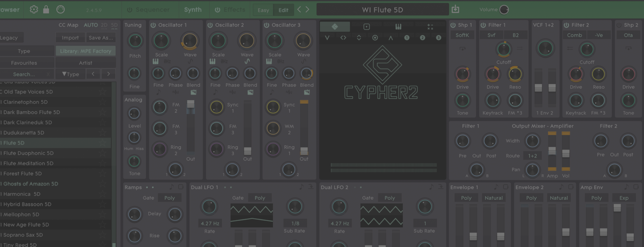Screen dimensions: 644x247
Task: Click the lock icon in top bar
Action: 46,9
